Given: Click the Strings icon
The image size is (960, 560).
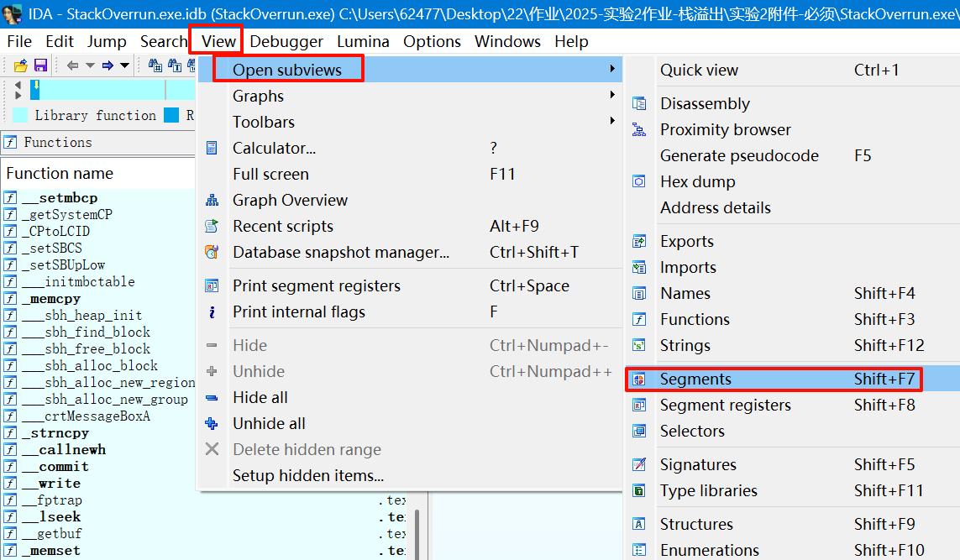Looking at the screenshot, I should [639, 345].
